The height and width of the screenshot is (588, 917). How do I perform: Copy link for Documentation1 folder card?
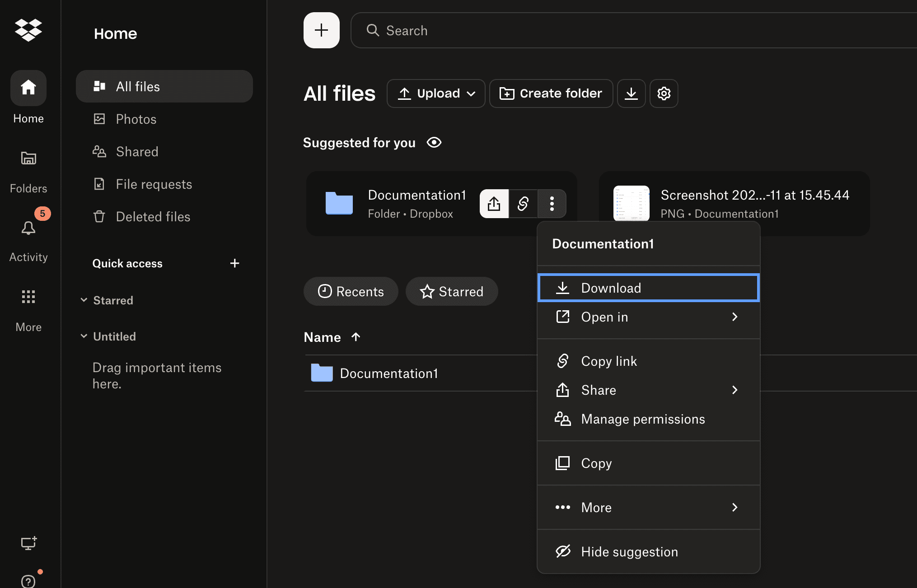click(x=523, y=204)
